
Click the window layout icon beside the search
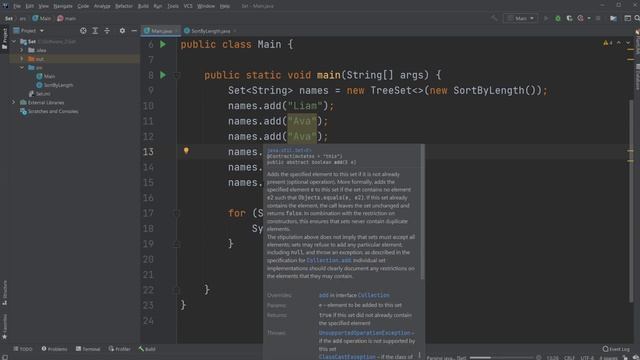(627, 18)
